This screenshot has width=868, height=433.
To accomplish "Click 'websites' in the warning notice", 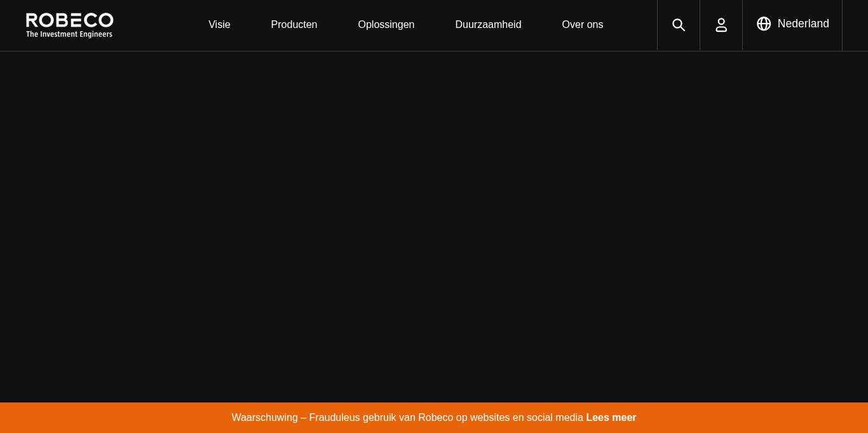I will coord(489,418).
